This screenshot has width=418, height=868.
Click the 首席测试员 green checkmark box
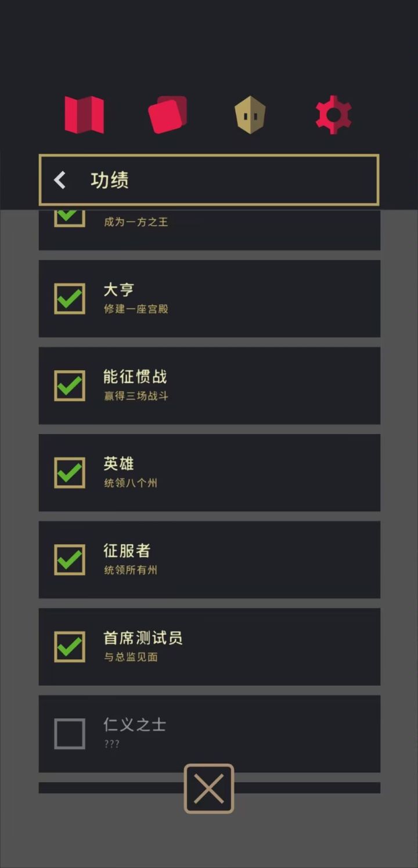(x=70, y=647)
